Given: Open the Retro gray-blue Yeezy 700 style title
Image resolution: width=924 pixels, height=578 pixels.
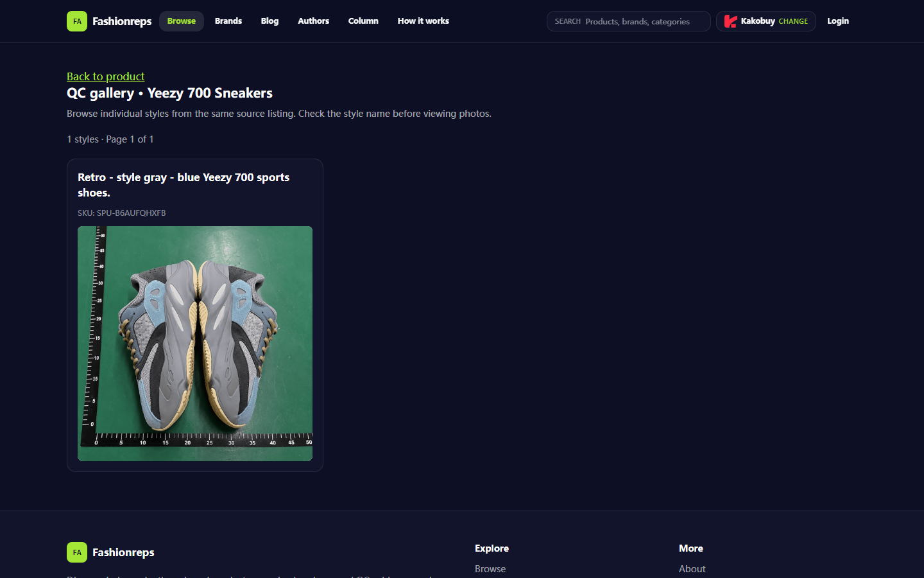Looking at the screenshot, I should [x=184, y=185].
